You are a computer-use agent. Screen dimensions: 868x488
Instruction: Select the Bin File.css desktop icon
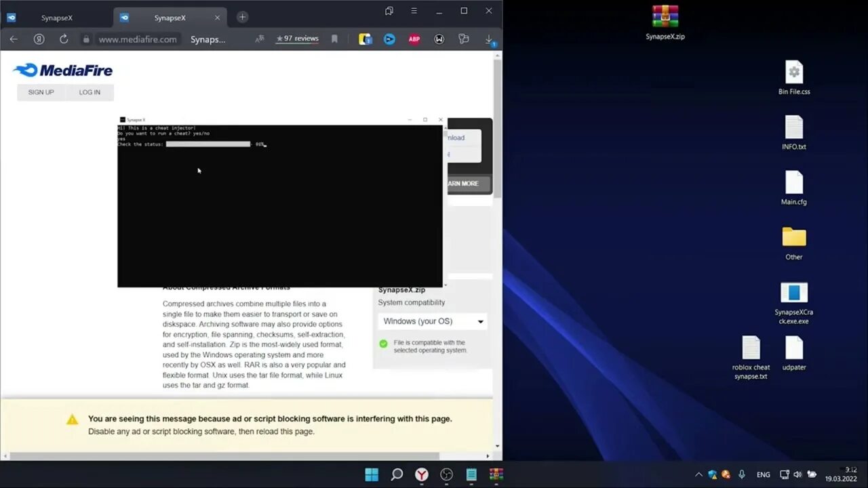click(x=794, y=77)
